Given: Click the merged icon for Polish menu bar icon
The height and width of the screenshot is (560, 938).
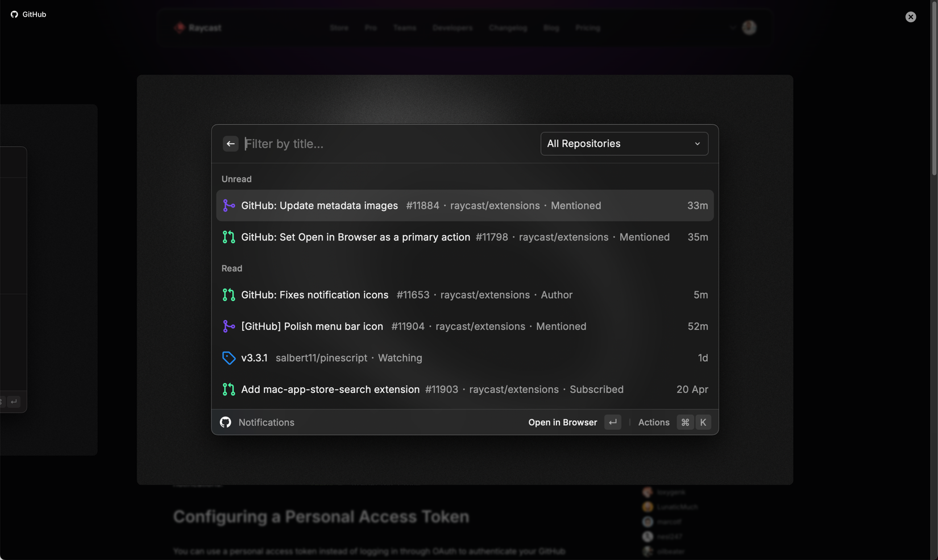Looking at the screenshot, I should (x=229, y=326).
